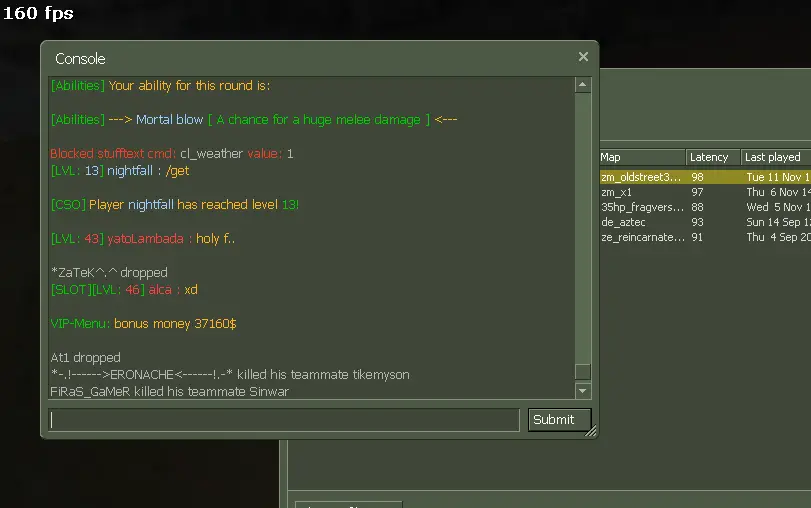The width and height of the screenshot is (811, 508).
Task: Click the console scrollbar down arrow
Action: click(583, 390)
